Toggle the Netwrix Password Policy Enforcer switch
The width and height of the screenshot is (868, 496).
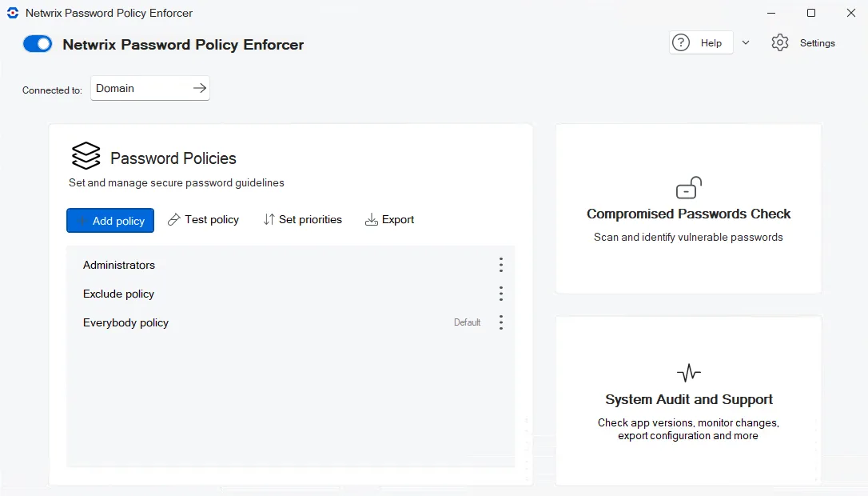[x=38, y=44]
